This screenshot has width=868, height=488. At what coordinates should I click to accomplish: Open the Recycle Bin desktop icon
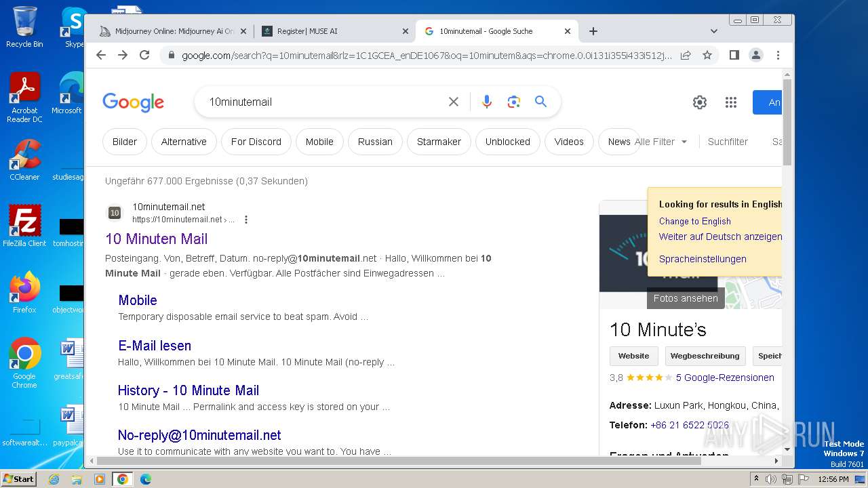pyautogui.click(x=24, y=27)
